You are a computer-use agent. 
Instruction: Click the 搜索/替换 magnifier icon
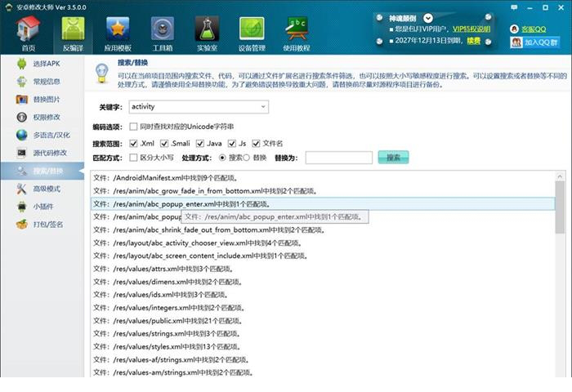(x=21, y=171)
